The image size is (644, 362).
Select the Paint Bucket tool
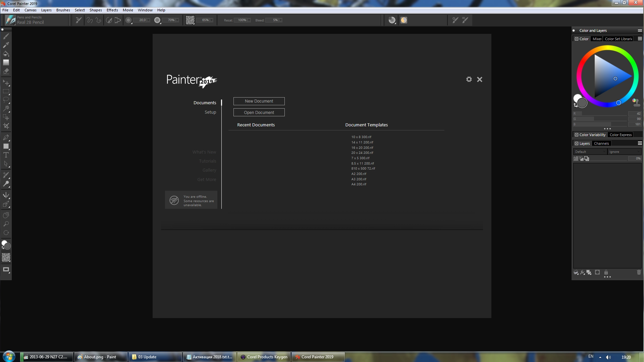(x=6, y=54)
